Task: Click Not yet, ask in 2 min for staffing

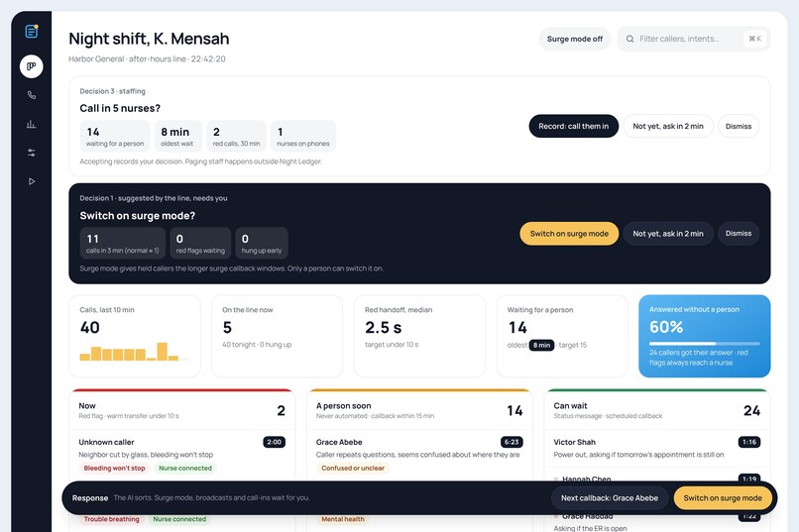Action: [x=668, y=126]
